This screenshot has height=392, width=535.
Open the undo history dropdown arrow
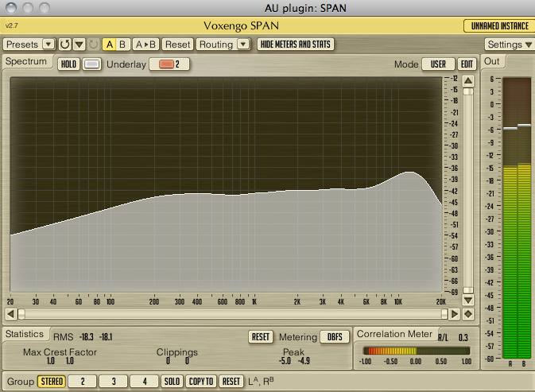pos(79,45)
